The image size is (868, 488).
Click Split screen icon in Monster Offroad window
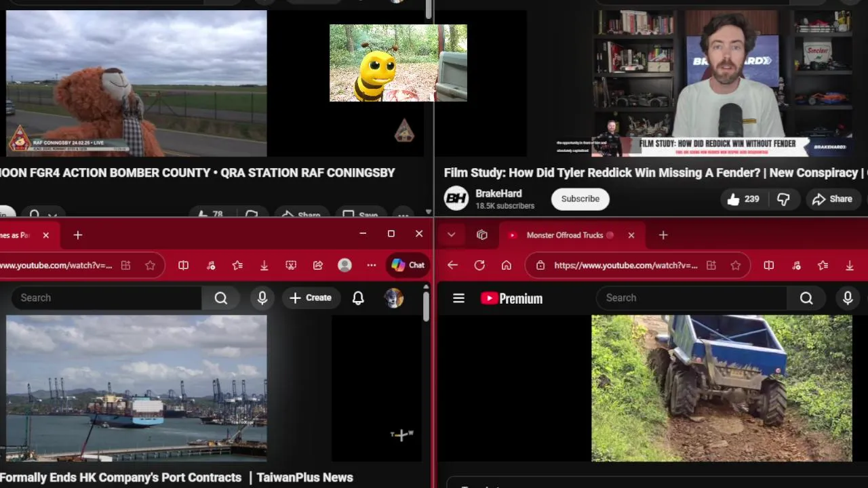click(x=768, y=266)
